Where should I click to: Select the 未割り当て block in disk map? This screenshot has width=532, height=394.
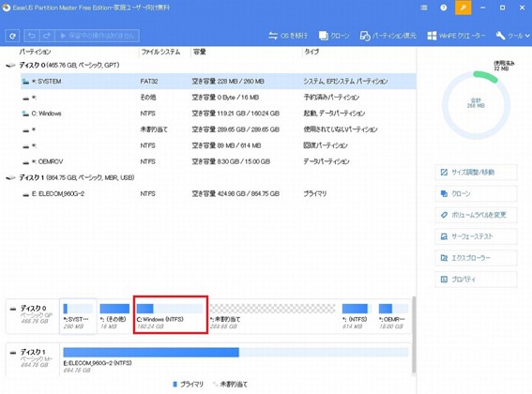coord(272,316)
